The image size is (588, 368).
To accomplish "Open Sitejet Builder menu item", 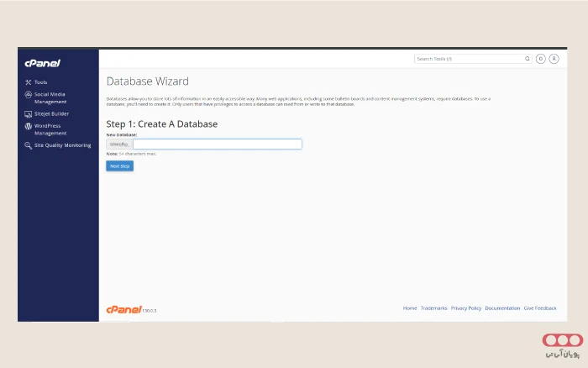I will point(51,113).
